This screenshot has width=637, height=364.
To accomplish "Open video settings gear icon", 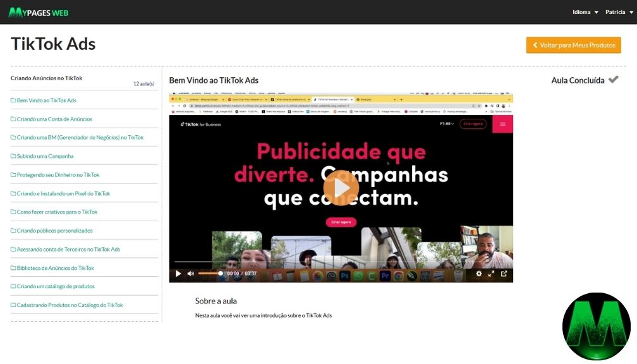I will coord(479,274).
